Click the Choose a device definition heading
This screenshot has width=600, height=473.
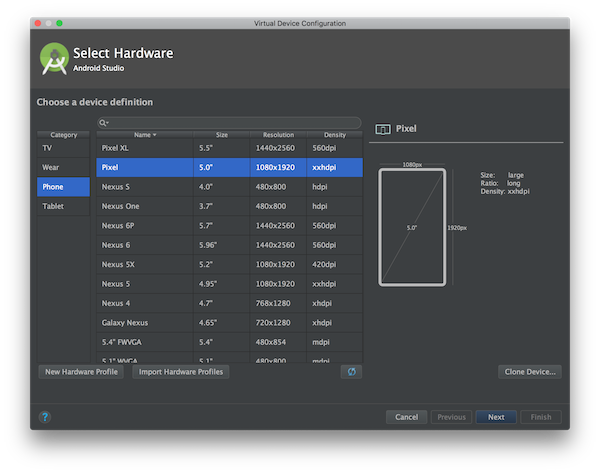coord(95,102)
